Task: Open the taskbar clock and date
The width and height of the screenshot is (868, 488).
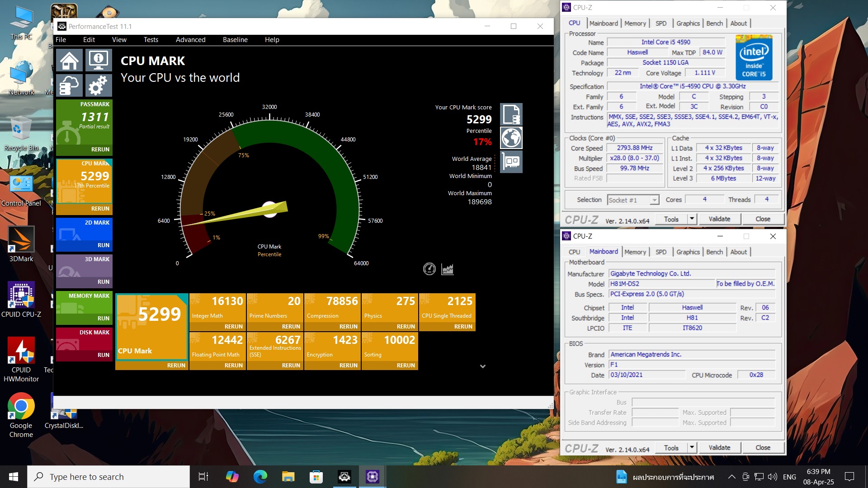Action: [x=818, y=477]
